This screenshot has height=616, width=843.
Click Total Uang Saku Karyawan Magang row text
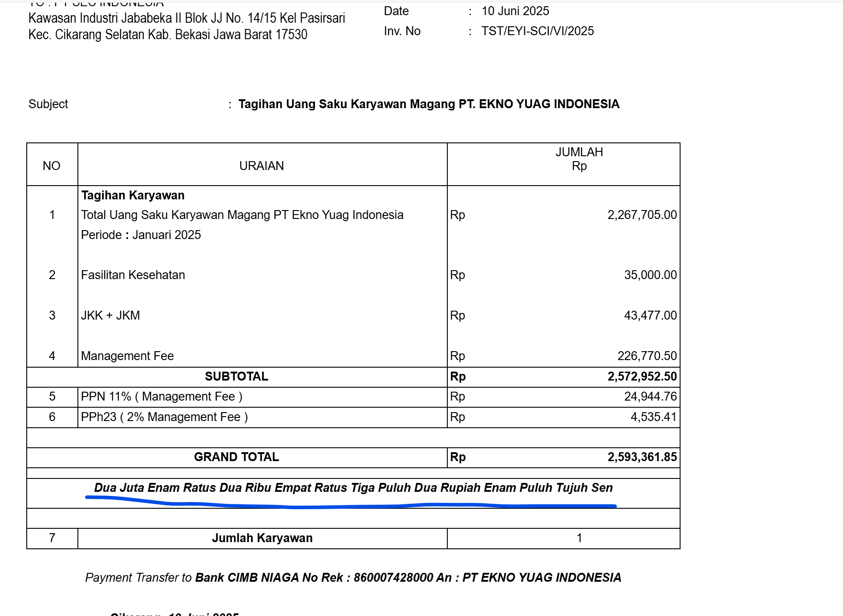pyautogui.click(x=242, y=215)
